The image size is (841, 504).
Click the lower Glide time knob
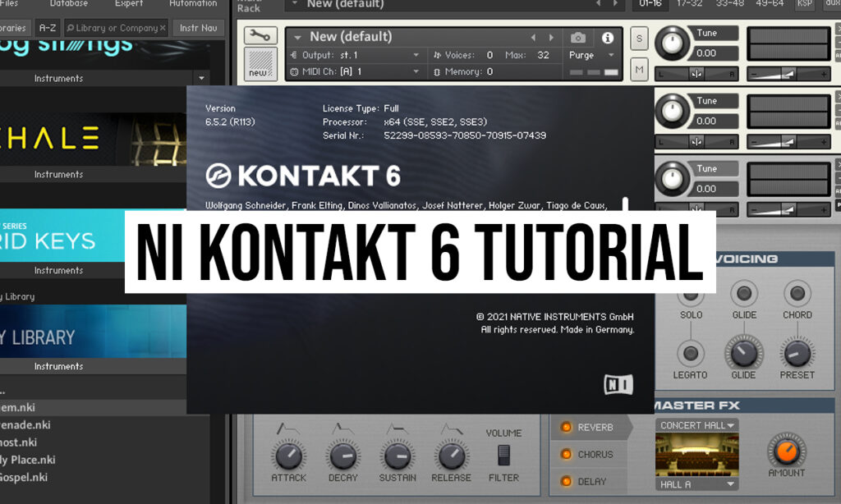[744, 353]
